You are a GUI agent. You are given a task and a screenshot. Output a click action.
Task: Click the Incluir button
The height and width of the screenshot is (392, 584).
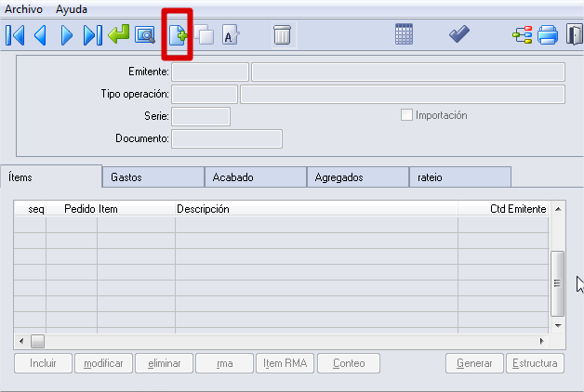click(43, 363)
